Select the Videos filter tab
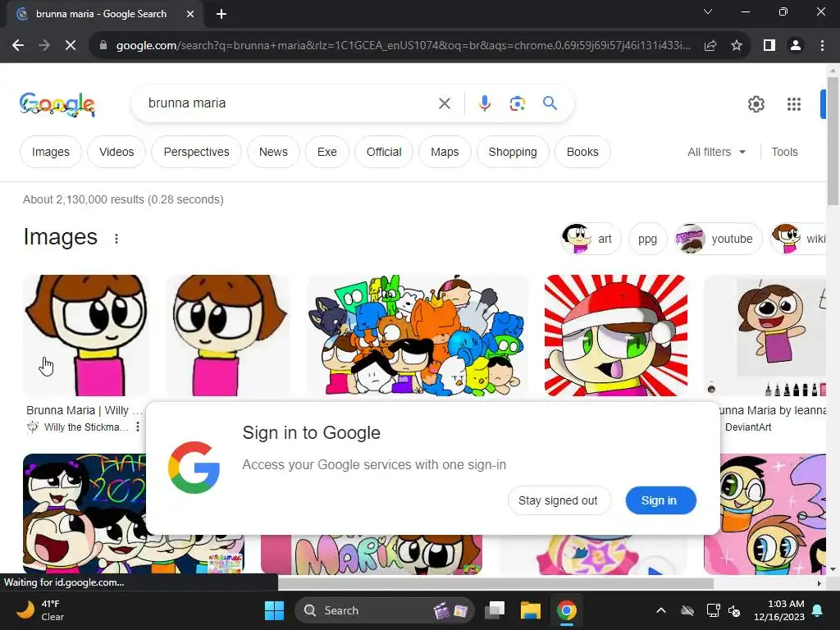This screenshot has height=630, width=840. [116, 152]
